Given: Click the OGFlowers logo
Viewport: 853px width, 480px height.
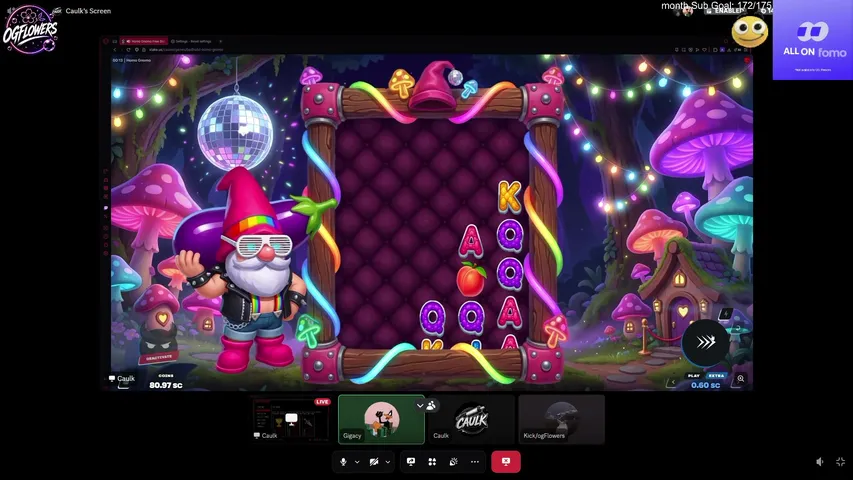Looking at the screenshot, I should (30, 30).
